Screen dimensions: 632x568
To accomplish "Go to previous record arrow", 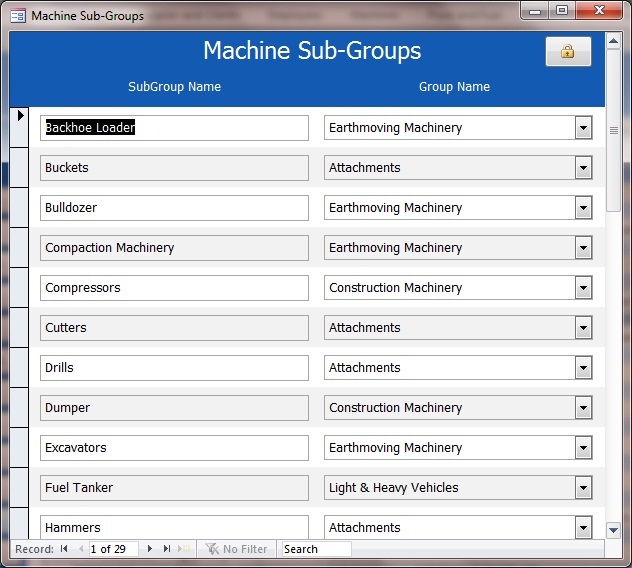I will point(81,549).
